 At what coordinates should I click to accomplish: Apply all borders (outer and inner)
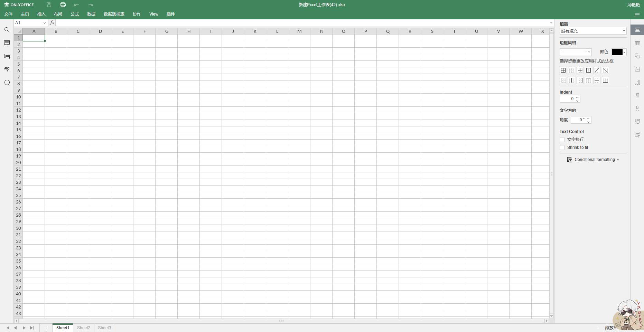563,70
